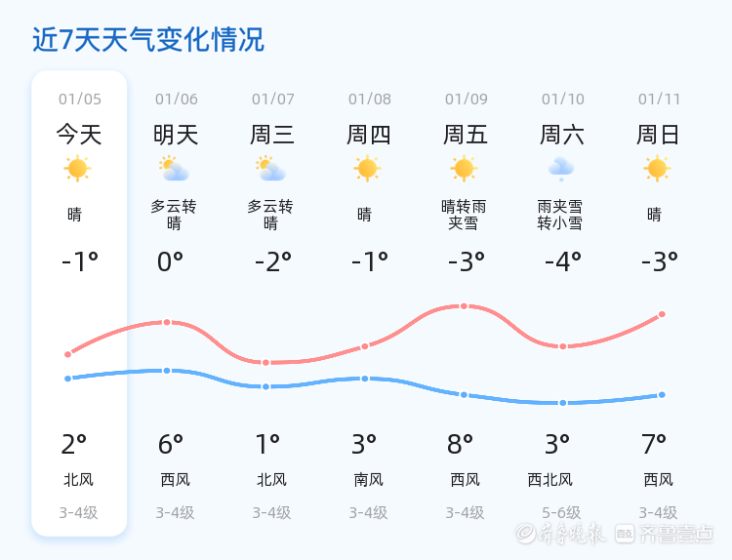The image size is (732, 560).
Task: Click the sleet cloud icon for 周六
Action: 561,169
